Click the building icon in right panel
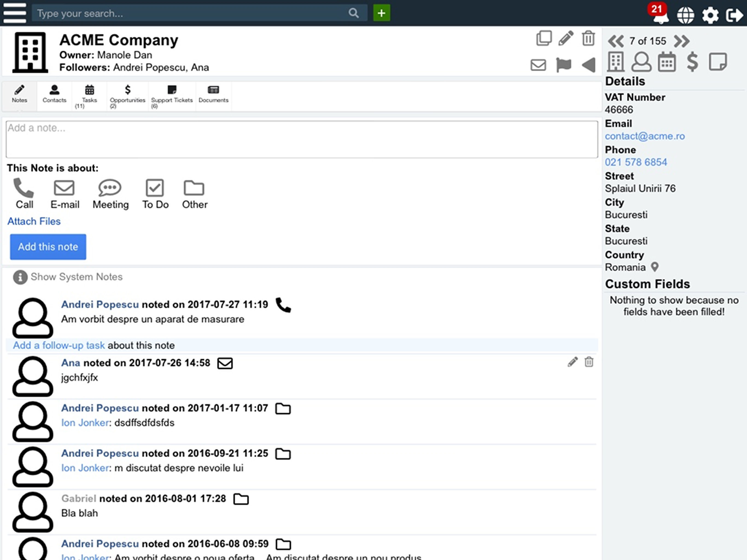Viewport: 747px width, 560px height. pos(616,62)
